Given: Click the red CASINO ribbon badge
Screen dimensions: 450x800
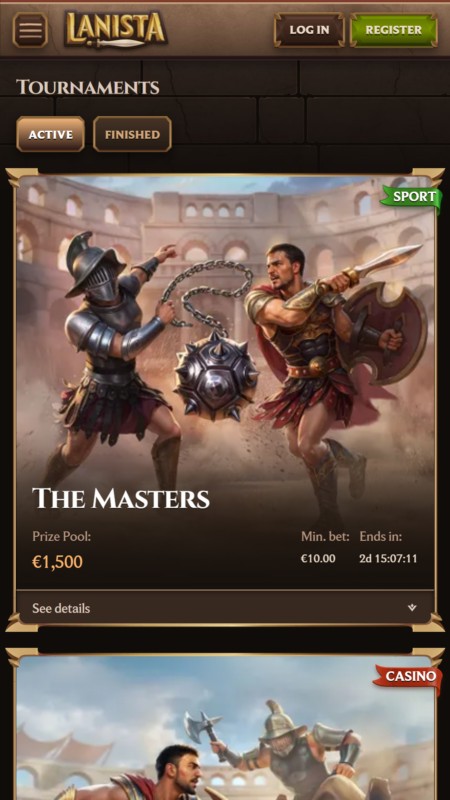Looking at the screenshot, I should [x=408, y=677].
